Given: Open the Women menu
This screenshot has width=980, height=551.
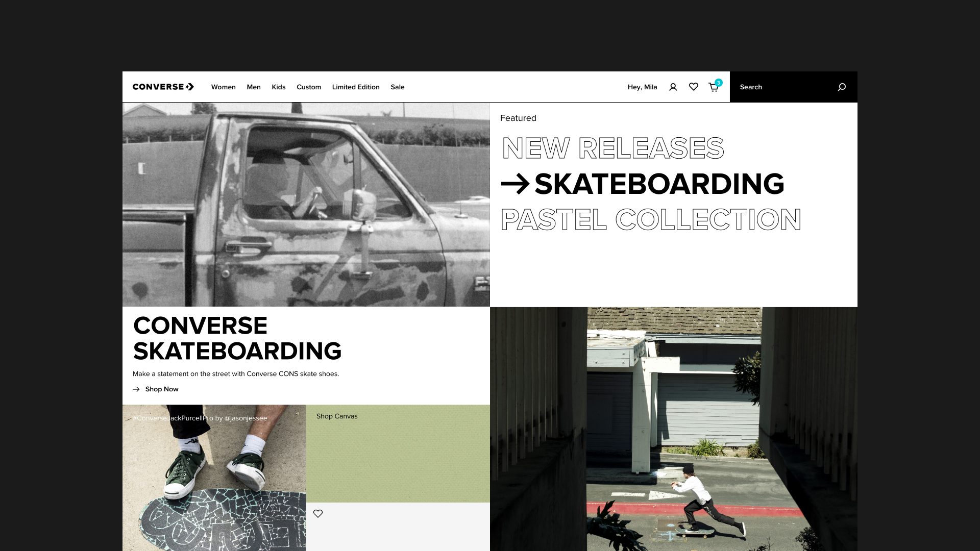Looking at the screenshot, I should pos(224,87).
